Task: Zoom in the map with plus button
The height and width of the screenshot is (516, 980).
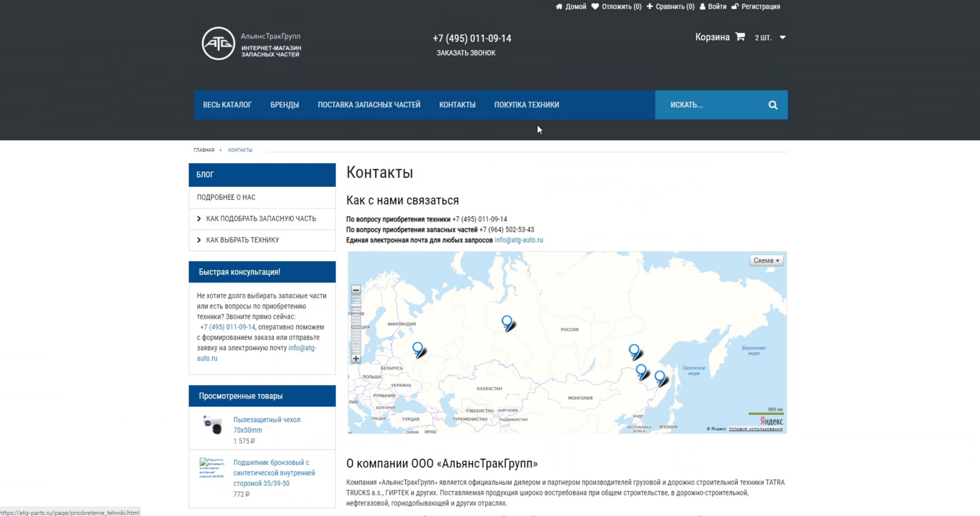Action: click(x=356, y=359)
